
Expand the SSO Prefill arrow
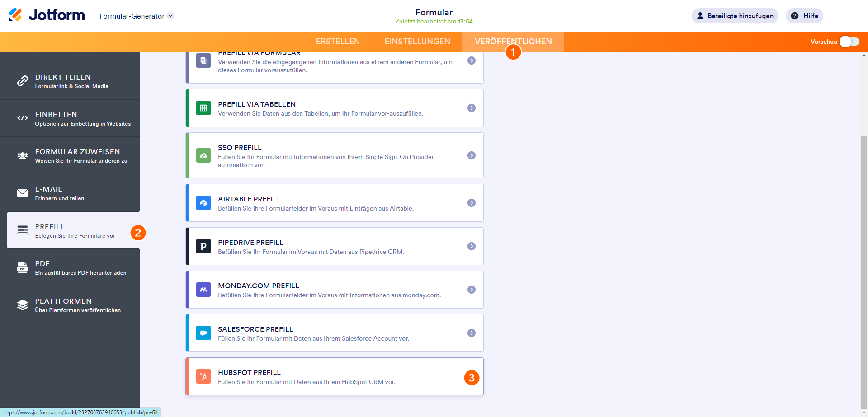[x=472, y=155]
